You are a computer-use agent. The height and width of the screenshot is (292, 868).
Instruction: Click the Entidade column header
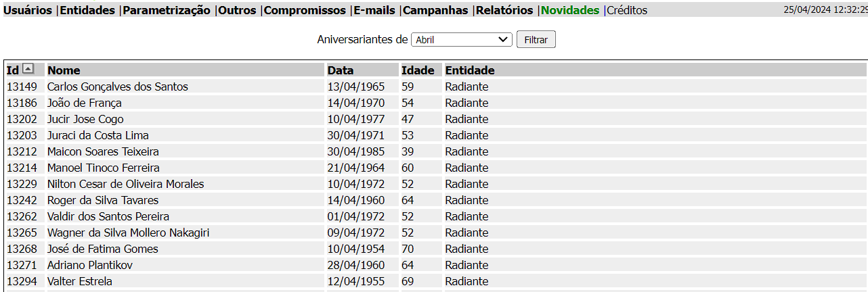tap(470, 70)
